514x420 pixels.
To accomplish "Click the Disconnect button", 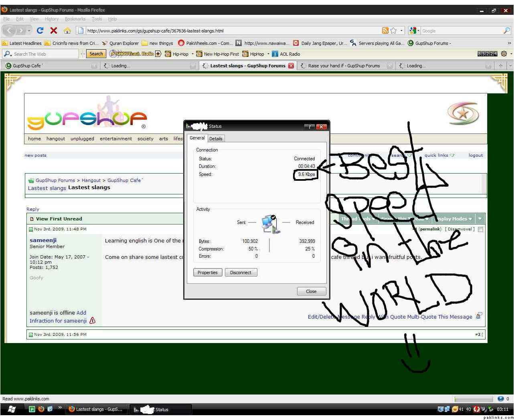I will pyautogui.click(x=241, y=273).
